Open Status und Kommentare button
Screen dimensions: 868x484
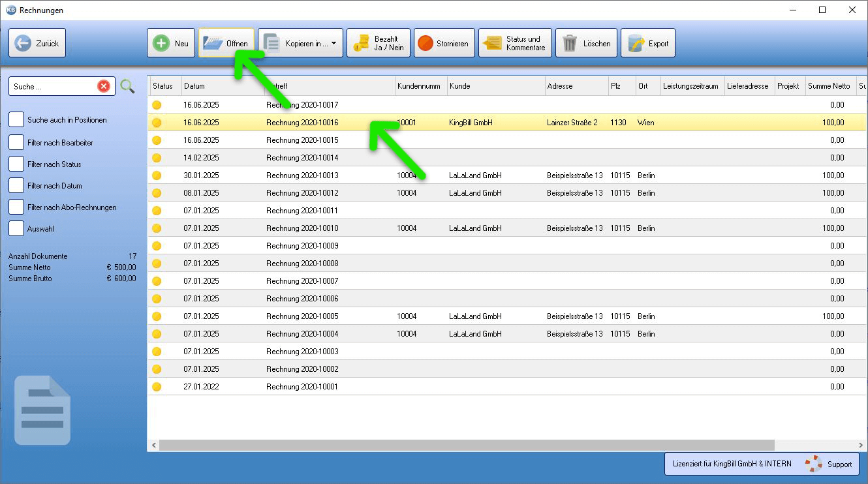[515, 43]
